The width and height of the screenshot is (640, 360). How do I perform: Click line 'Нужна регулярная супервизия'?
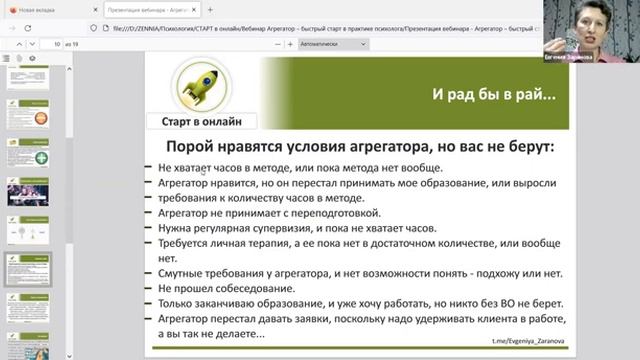point(297,228)
